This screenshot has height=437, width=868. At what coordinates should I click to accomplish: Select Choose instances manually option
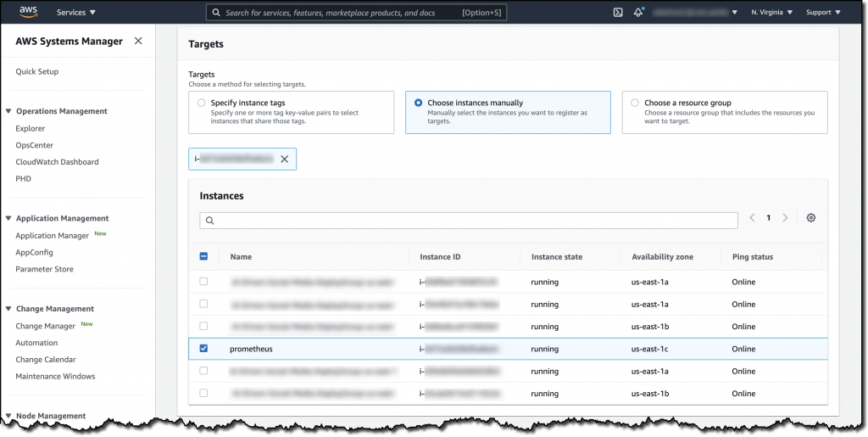pyautogui.click(x=509, y=113)
